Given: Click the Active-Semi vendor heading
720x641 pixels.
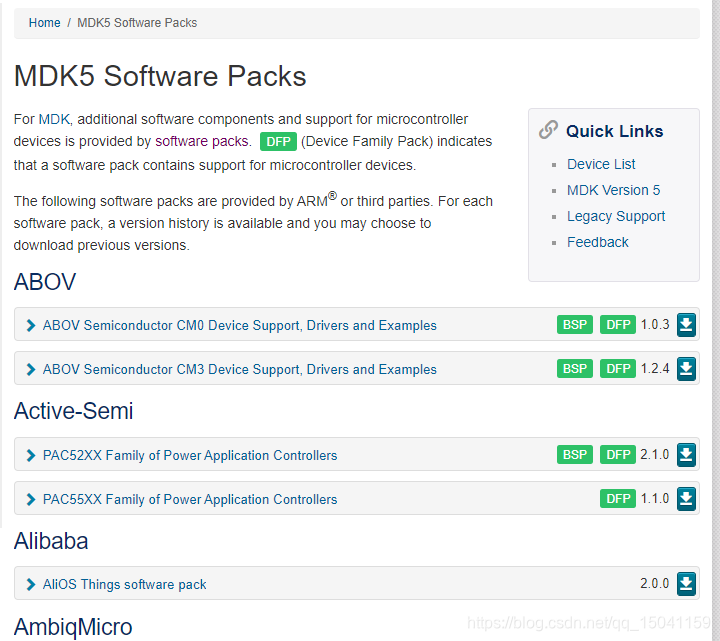Looking at the screenshot, I should coord(73,410).
